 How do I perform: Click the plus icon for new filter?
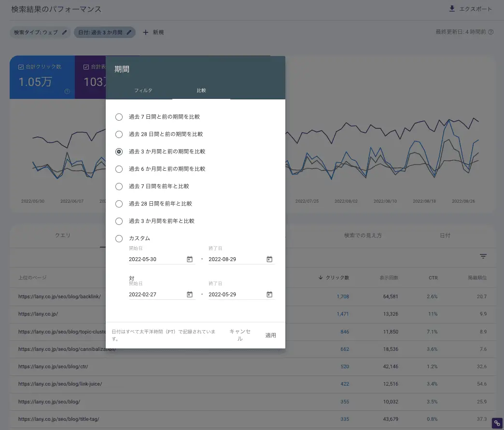click(x=146, y=32)
